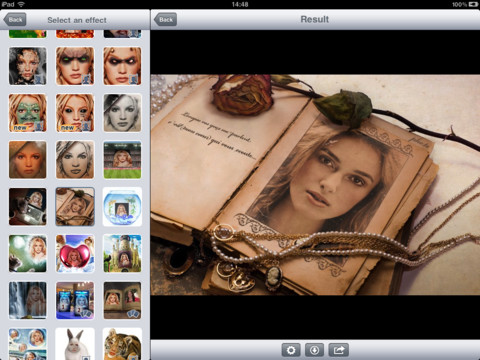Select the black-and-white sketch portrait effect
Viewport: 480px width, 360px height.
tap(122, 113)
